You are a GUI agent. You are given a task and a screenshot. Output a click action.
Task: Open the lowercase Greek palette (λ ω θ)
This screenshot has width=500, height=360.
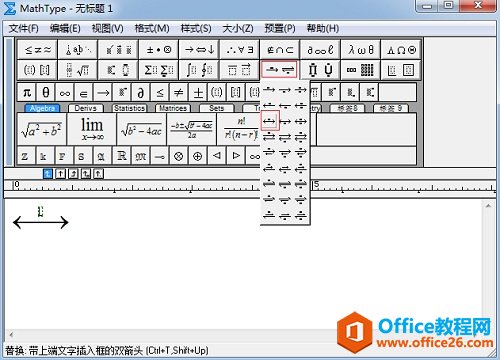[x=360, y=50]
